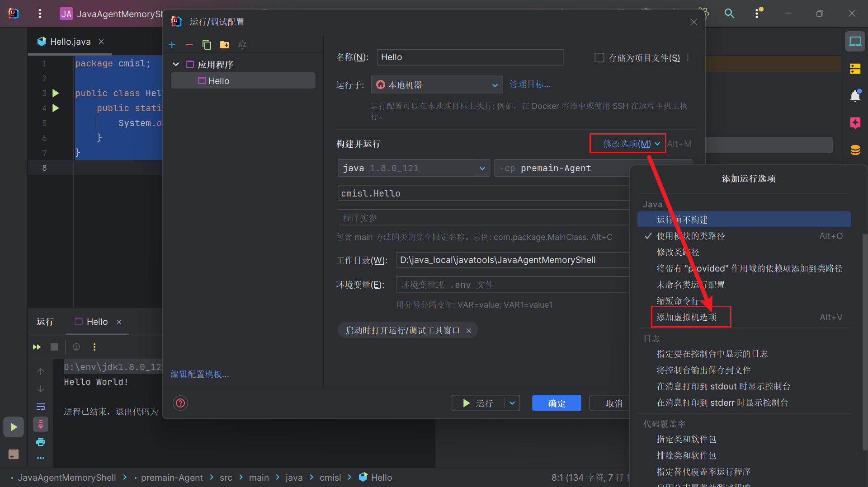868x487 pixels.
Task: Open the database tool window icon
Action: (x=855, y=150)
